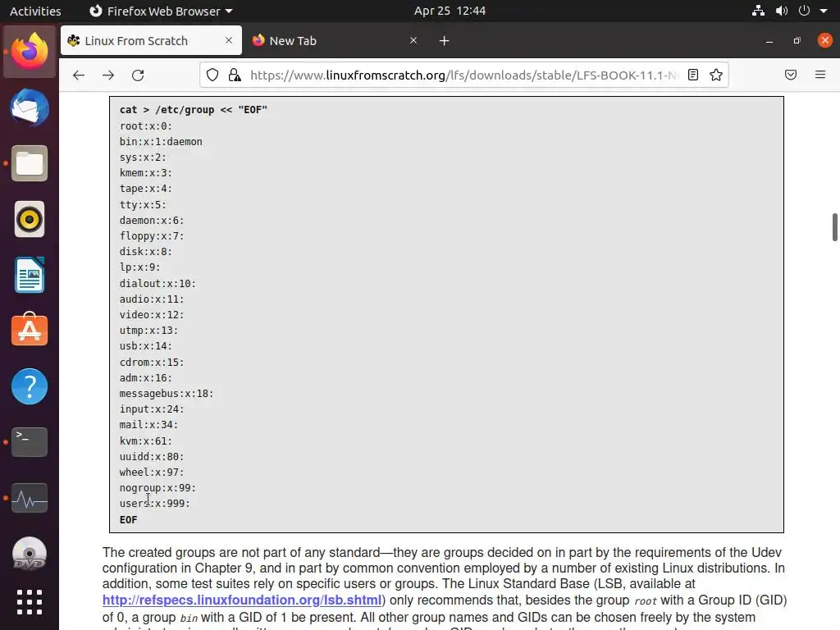The width and height of the screenshot is (840, 630).
Task: Switch to the Linux From Scratch tab
Action: (151, 41)
